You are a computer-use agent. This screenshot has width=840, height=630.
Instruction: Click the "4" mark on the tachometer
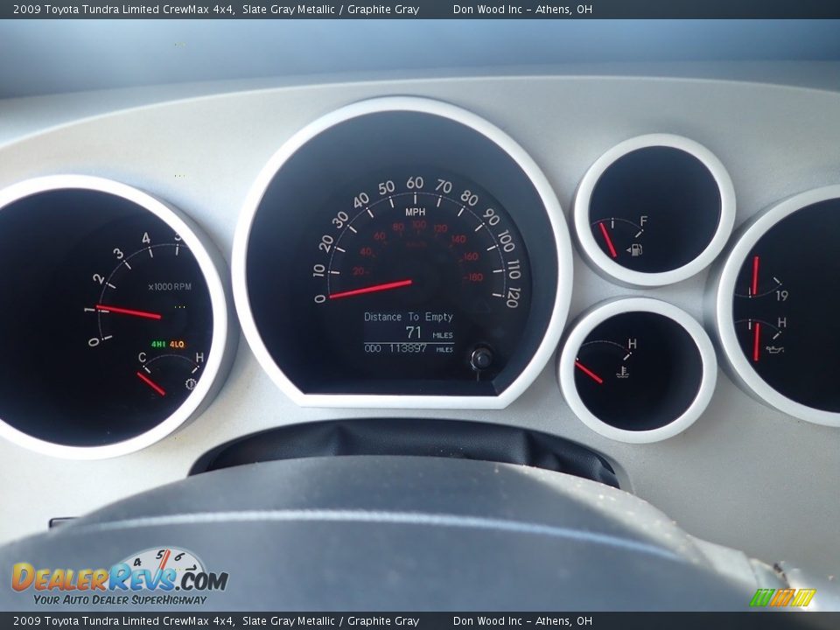coord(146,238)
